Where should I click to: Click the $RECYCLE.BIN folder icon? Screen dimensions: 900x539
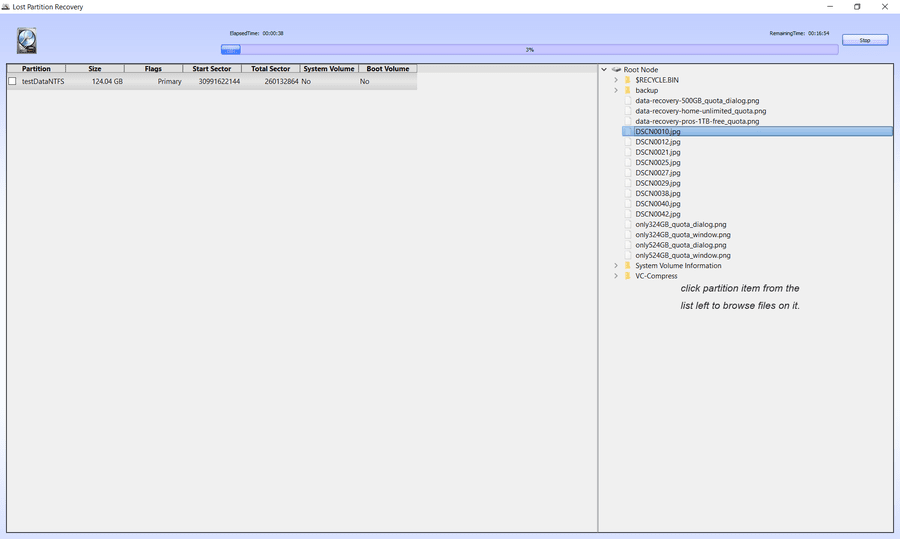point(628,80)
